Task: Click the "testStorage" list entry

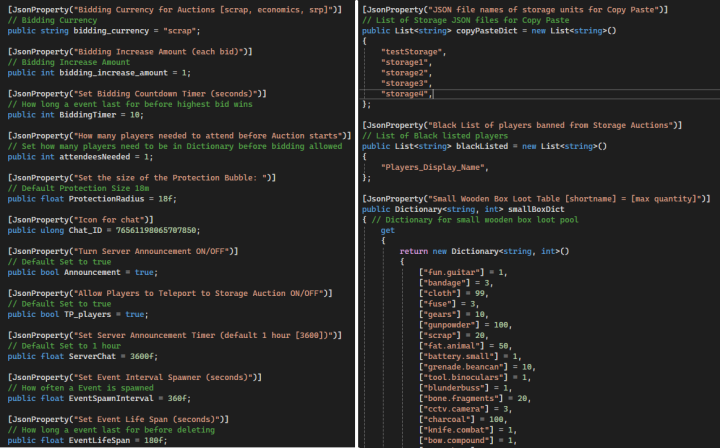Action: pyautogui.click(x=408, y=51)
